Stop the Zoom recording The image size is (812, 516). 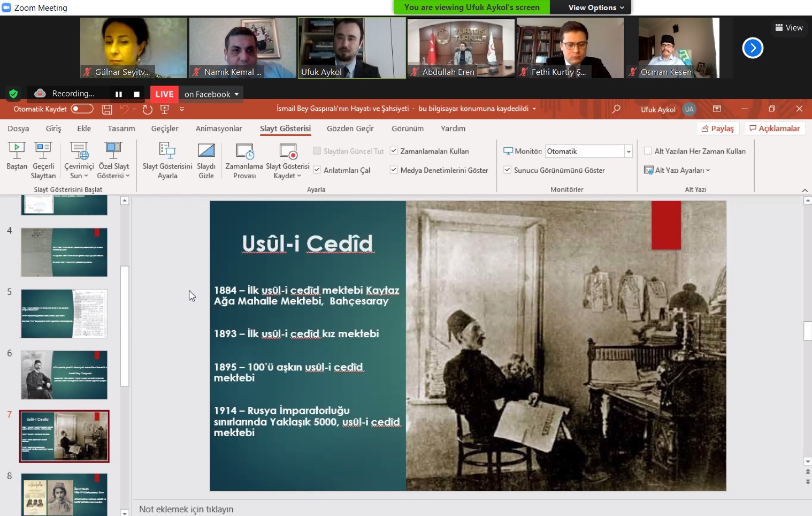[136, 94]
